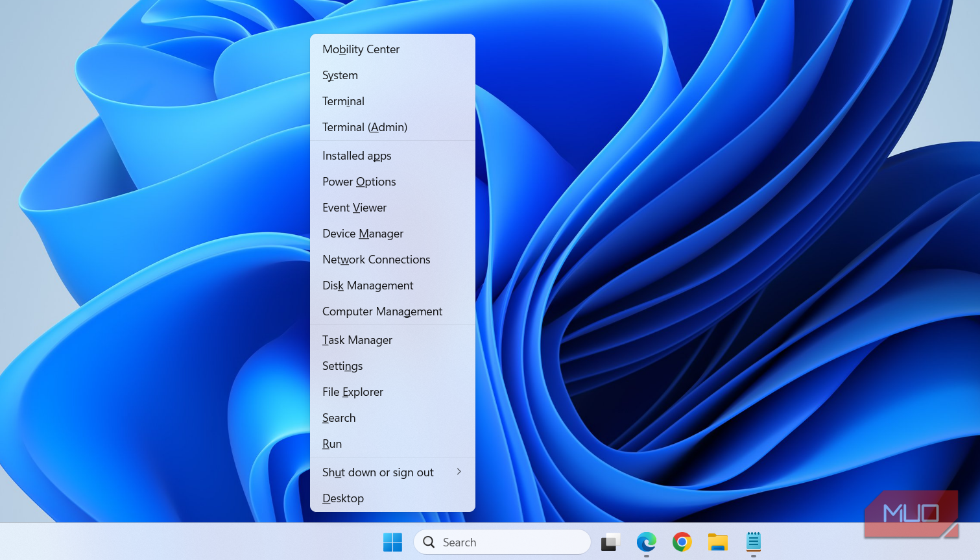
Task: Open Terminal from the menu
Action: tap(392, 101)
